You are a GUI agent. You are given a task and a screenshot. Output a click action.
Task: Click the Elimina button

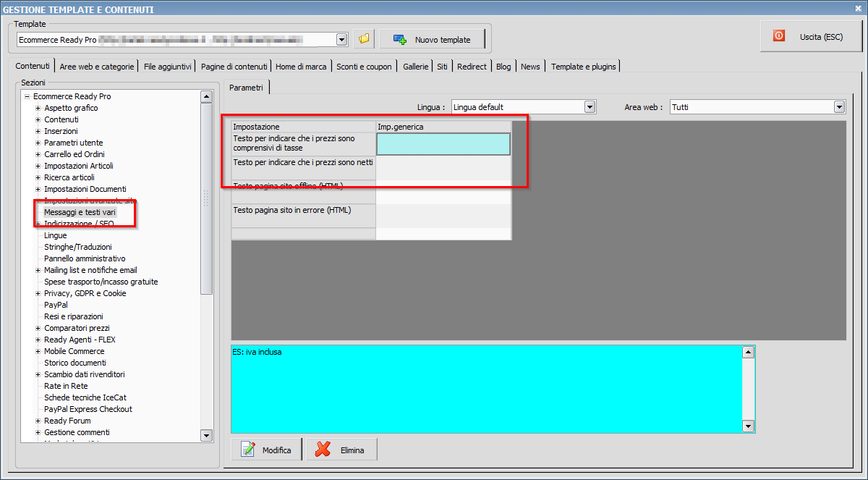(342, 450)
